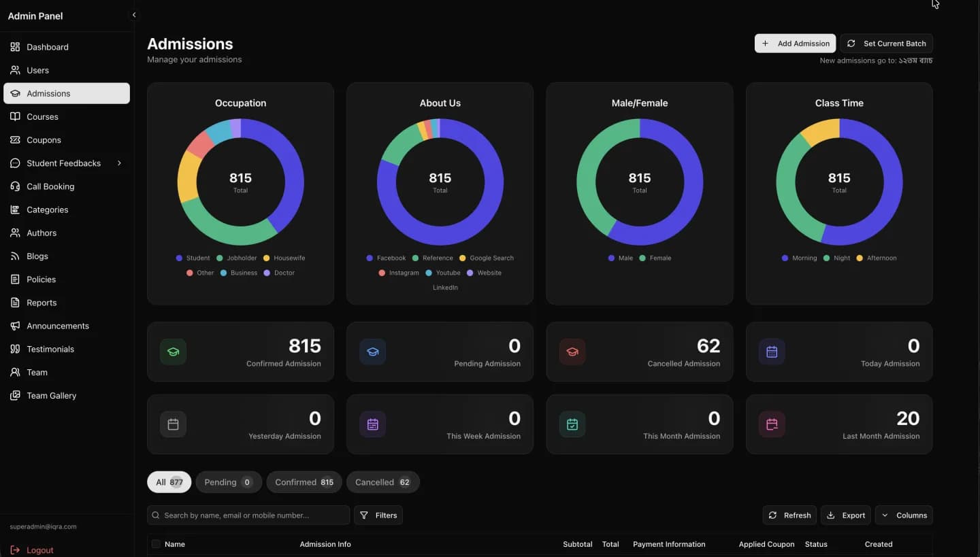Click the Add Admission button

[x=796, y=44]
